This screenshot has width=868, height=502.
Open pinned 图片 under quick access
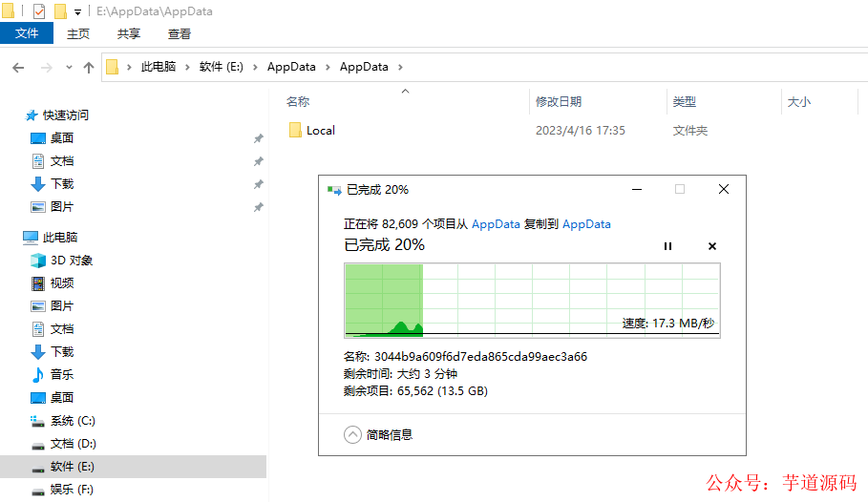click(62, 206)
